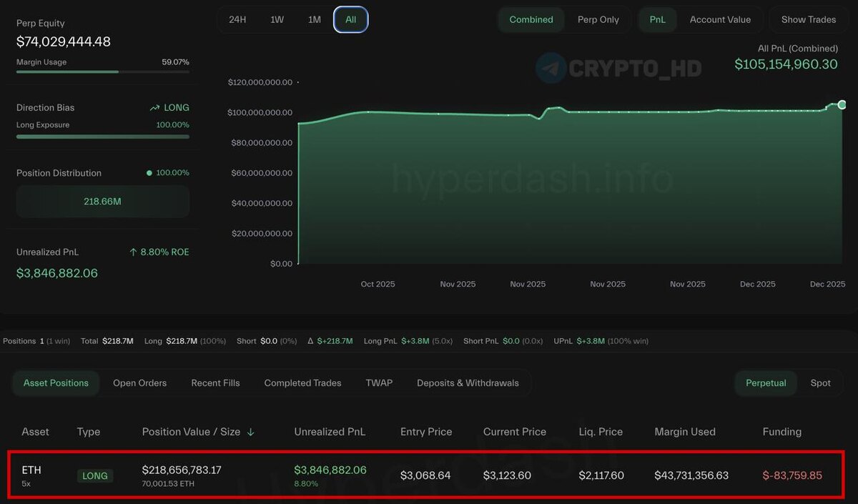Select the 24H time range

click(x=237, y=20)
